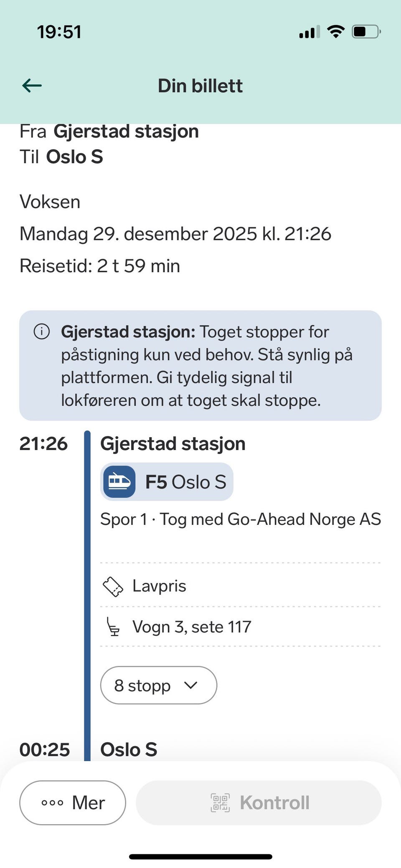Tap the back arrow icon

pos(32,86)
